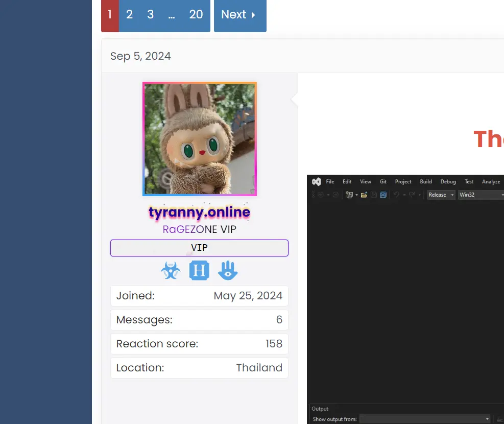This screenshot has width=504, height=424.
Task: Click the Reaction score value 158
Action: [x=274, y=344]
